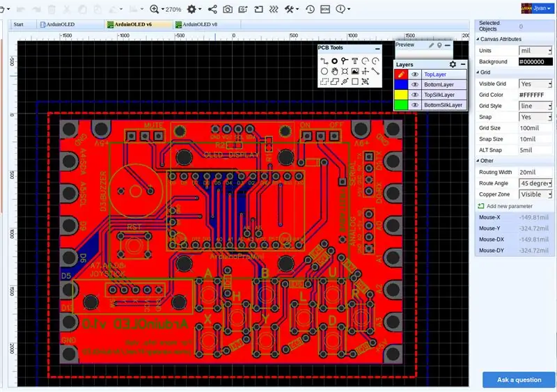
Task: Open the Grid Style dropdown
Action: (535, 106)
